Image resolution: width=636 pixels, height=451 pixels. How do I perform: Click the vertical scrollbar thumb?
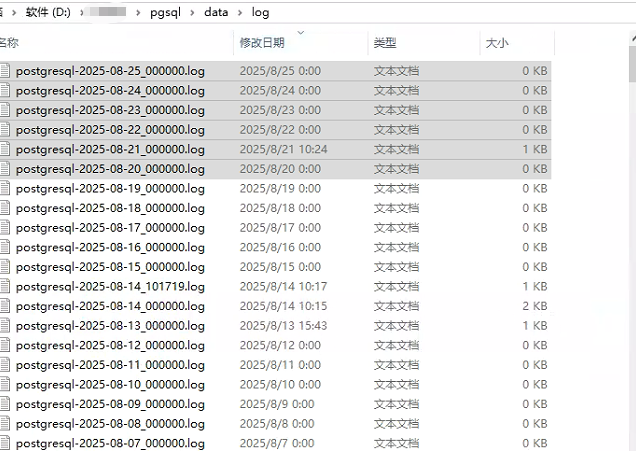pos(632,64)
